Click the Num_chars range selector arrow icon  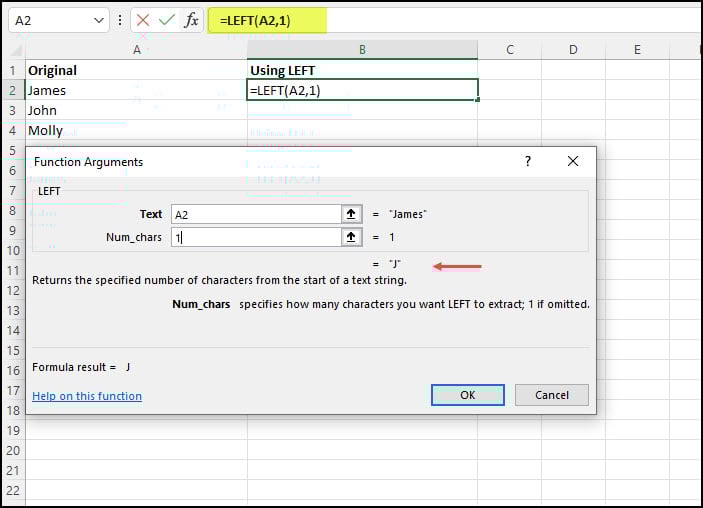351,237
